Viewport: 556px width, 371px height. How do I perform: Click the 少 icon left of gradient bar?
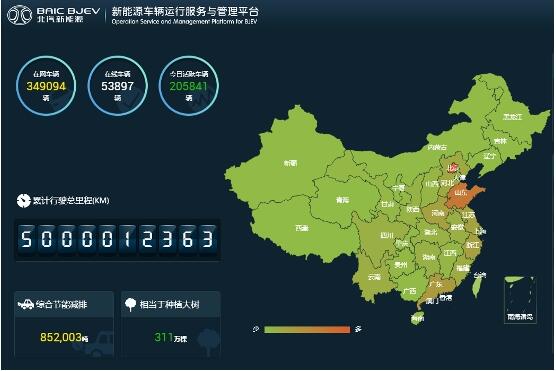coord(256,330)
